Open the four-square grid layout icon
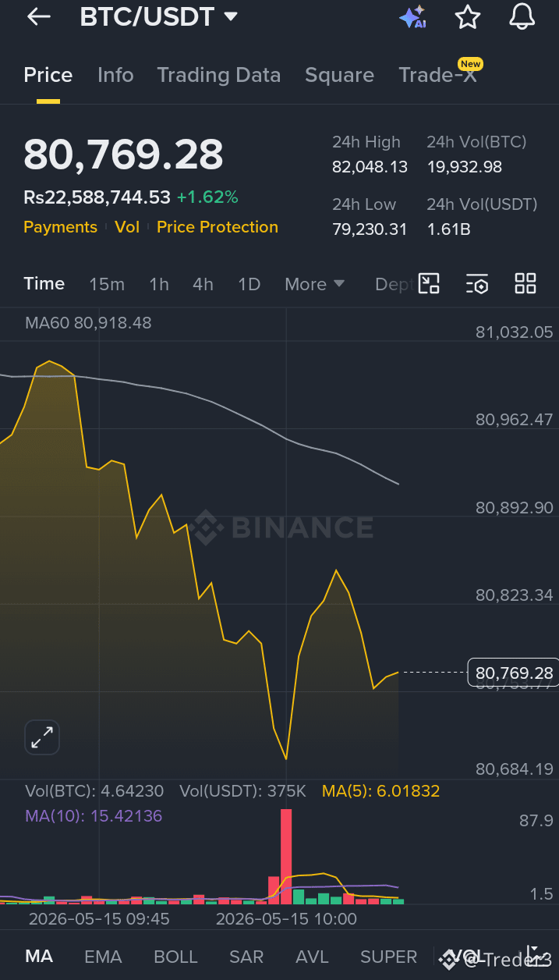 (x=525, y=283)
